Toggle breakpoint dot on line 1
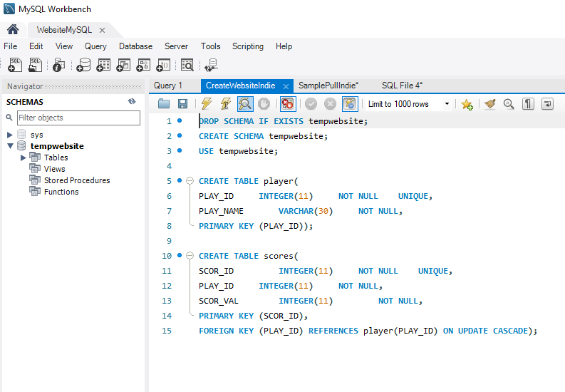The image size is (565, 392). tap(180, 120)
